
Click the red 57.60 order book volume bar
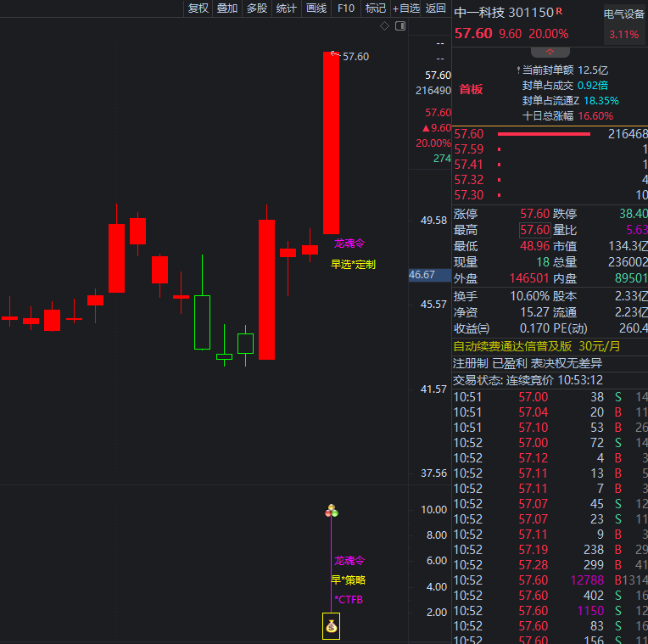coord(544,134)
